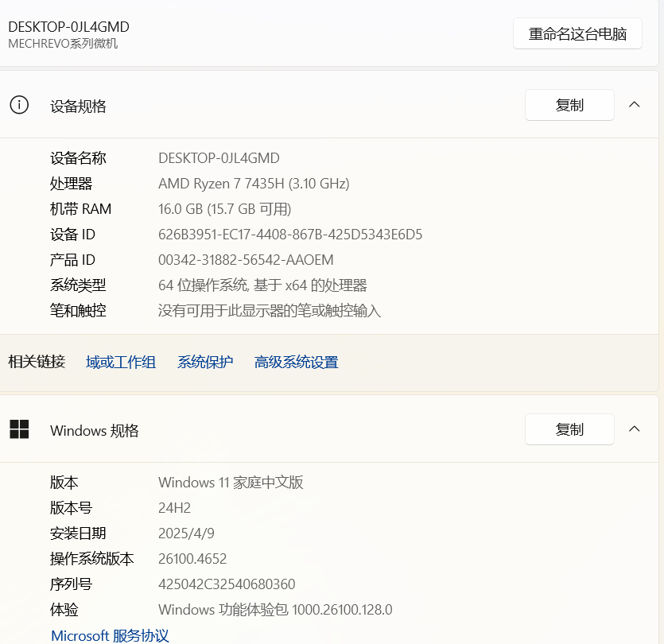Screen dimensions: 664x644
Task: Click the 机带 RAM label
Action: tap(80, 209)
